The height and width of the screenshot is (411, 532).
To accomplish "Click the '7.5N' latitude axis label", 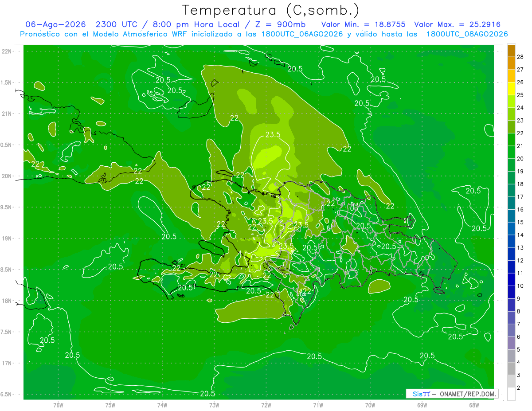I will pos(7,332).
